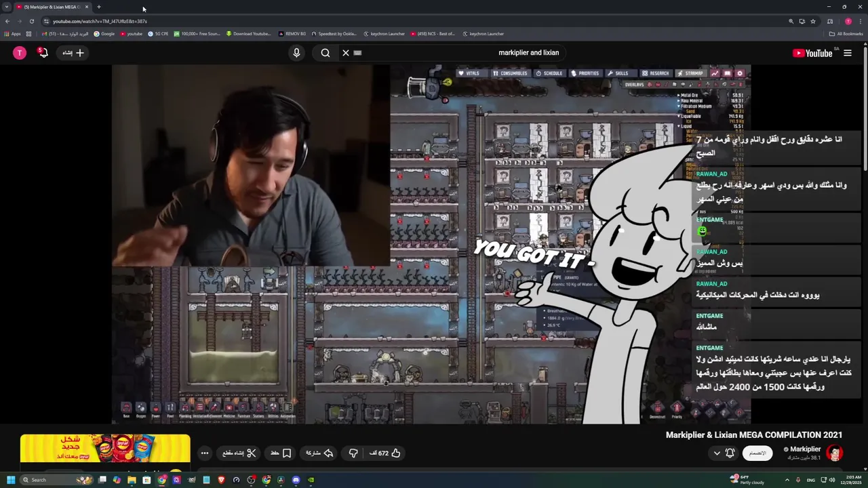Open taskbar volume speaker icon

point(832,480)
